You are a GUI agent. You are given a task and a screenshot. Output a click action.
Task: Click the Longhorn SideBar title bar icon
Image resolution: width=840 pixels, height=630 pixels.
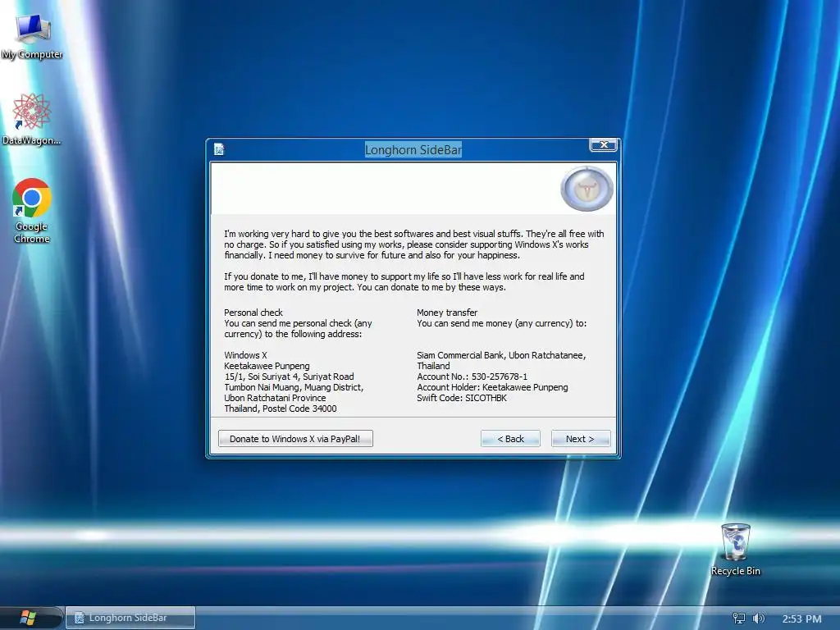click(218, 149)
